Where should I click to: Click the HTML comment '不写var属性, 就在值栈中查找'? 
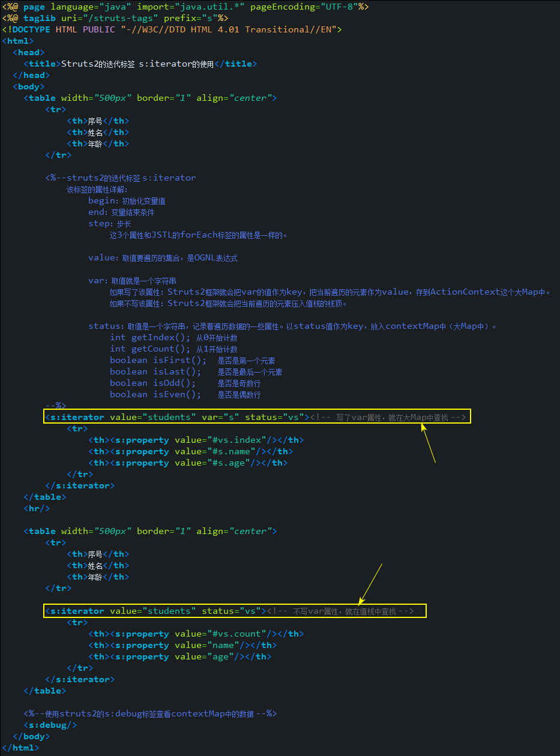point(340,611)
